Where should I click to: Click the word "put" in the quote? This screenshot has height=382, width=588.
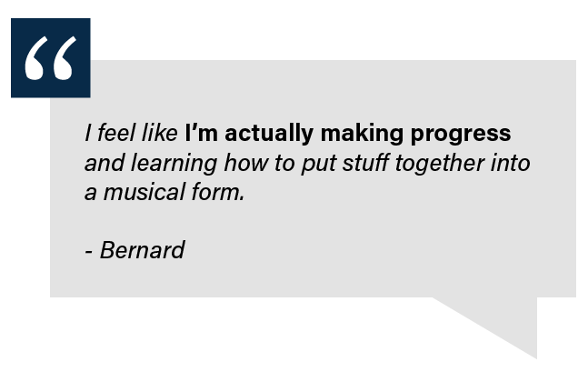[318, 165]
